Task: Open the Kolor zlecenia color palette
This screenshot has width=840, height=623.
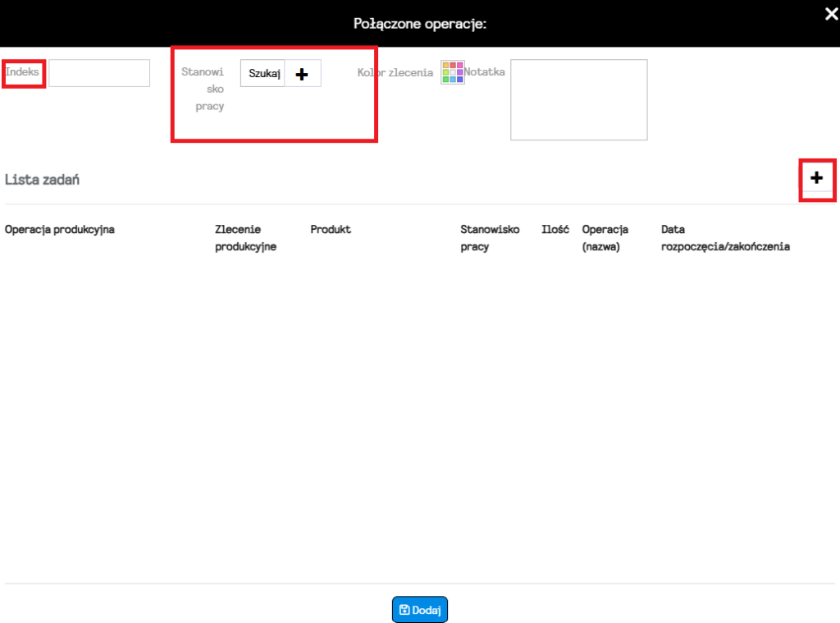Action: [453, 72]
